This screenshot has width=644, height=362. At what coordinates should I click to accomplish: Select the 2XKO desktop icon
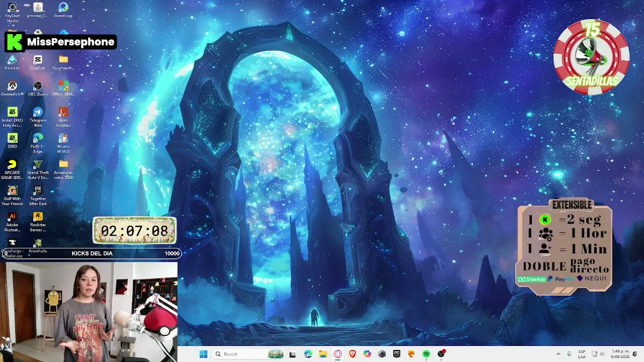click(13, 141)
